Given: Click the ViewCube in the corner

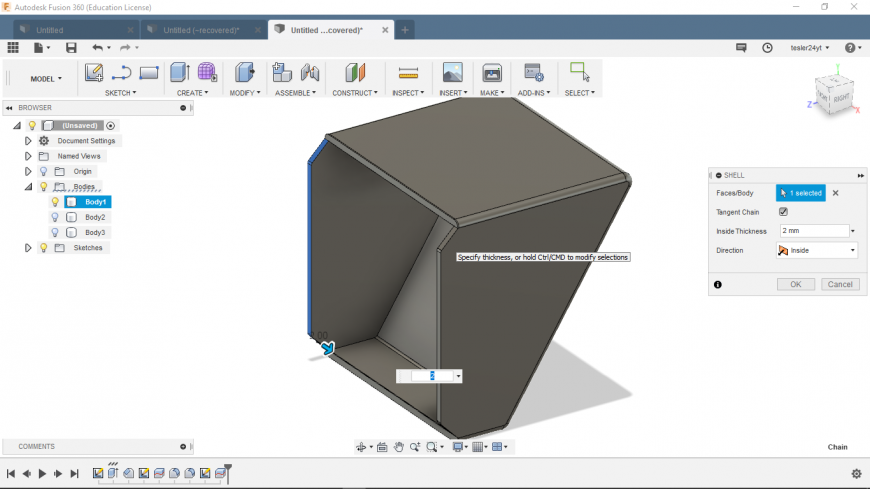Looking at the screenshot, I should [834, 93].
